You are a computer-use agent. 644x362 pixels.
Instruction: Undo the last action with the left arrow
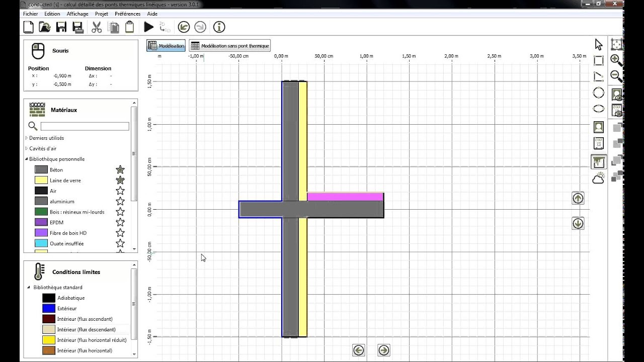coord(184,27)
